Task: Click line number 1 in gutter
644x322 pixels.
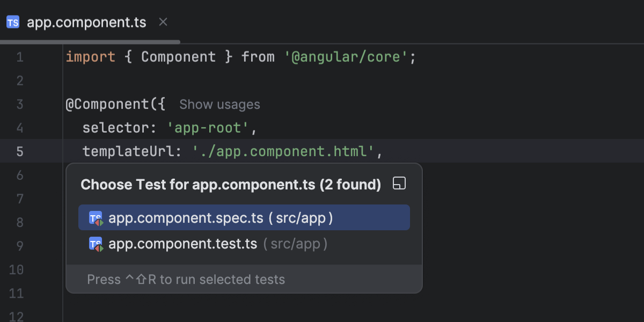Action: pos(19,57)
